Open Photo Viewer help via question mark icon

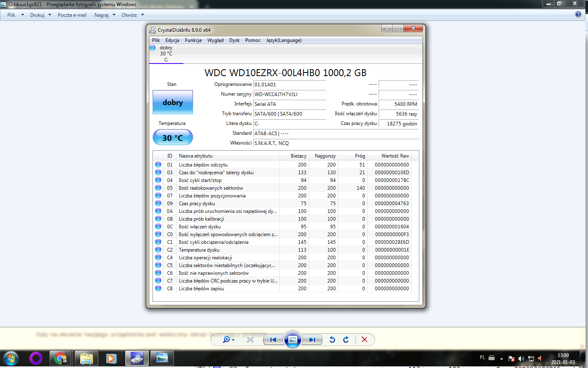pos(578,14)
